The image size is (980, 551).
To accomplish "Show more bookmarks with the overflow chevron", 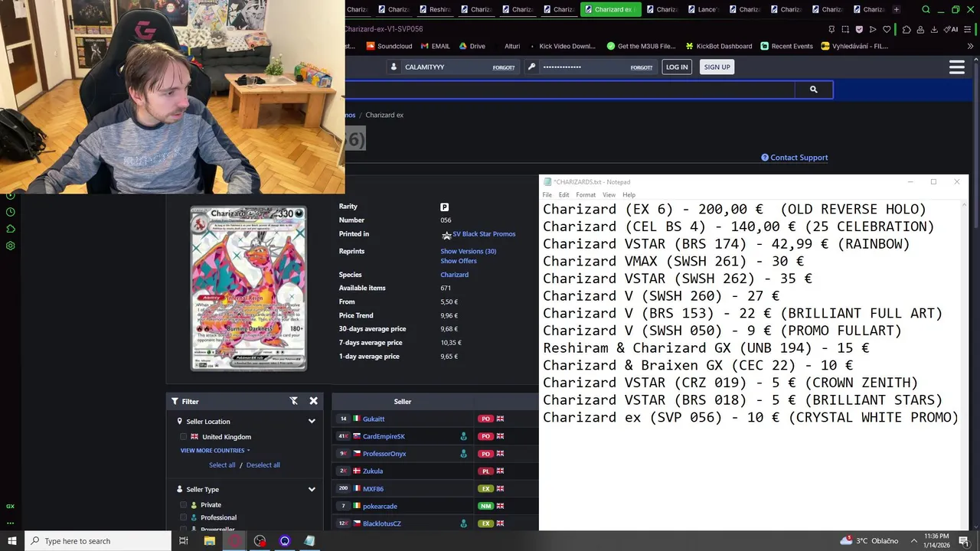I will pos(970,46).
